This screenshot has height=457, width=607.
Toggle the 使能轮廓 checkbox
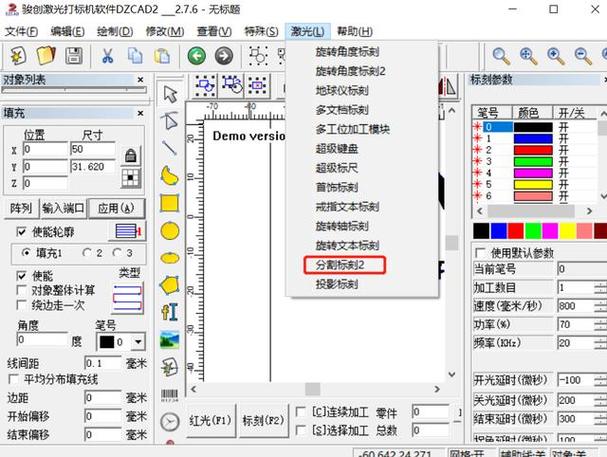click(21, 232)
